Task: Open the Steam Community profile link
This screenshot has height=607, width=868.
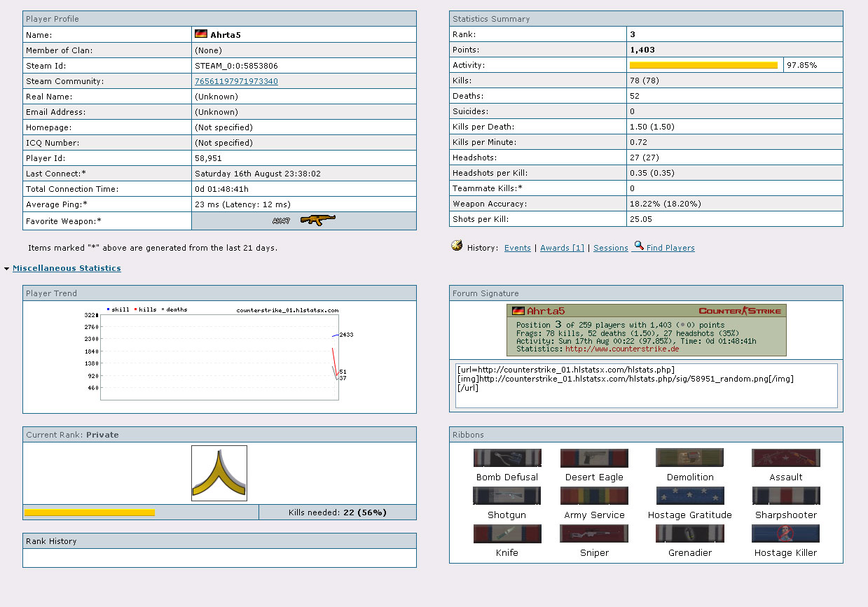Action: point(236,81)
